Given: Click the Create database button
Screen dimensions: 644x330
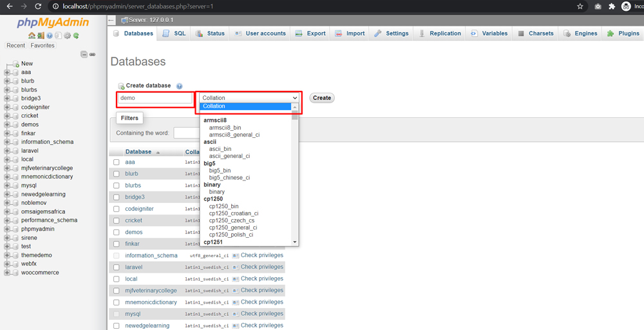Looking at the screenshot, I should [322, 98].
